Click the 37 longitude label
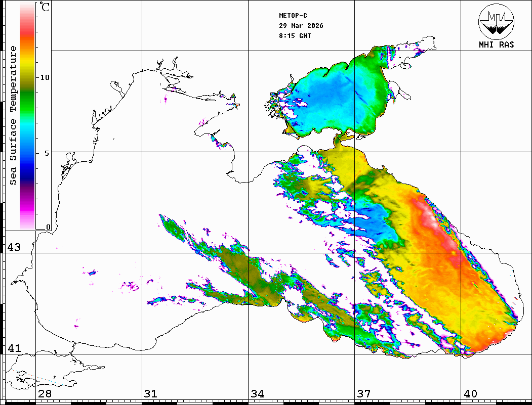The width and height of the screenshot is (532, 405). tap(363, 394)
